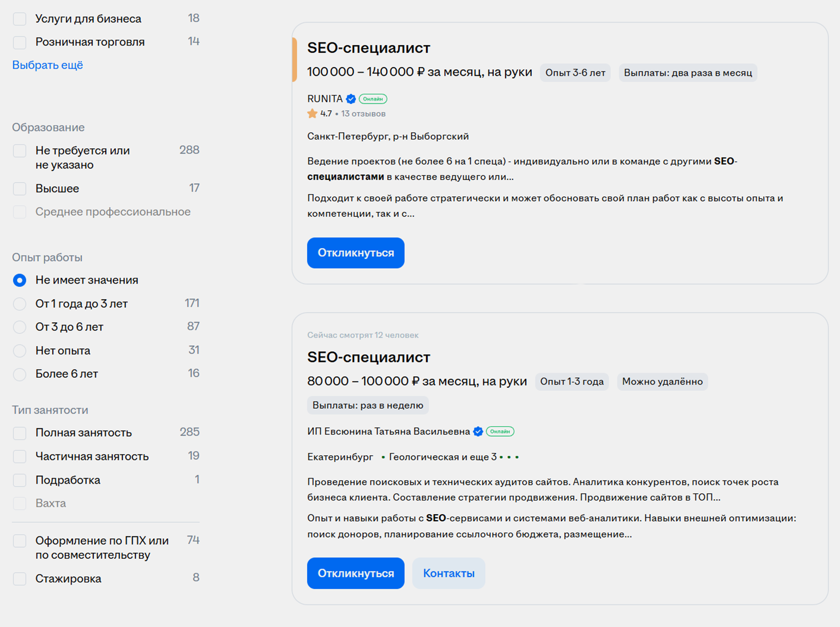Check the Высшее education filter
The image size is (840, 627).
coord(20,189)
